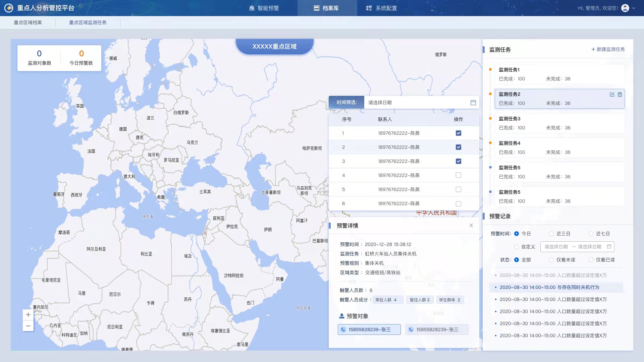Select the 监测任务4 card

click(559, 147)
